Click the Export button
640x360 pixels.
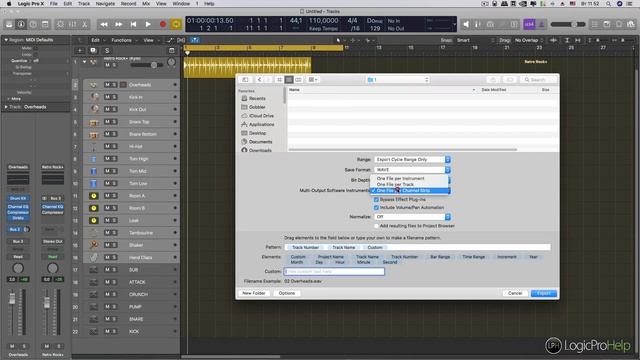pos(544,293)
